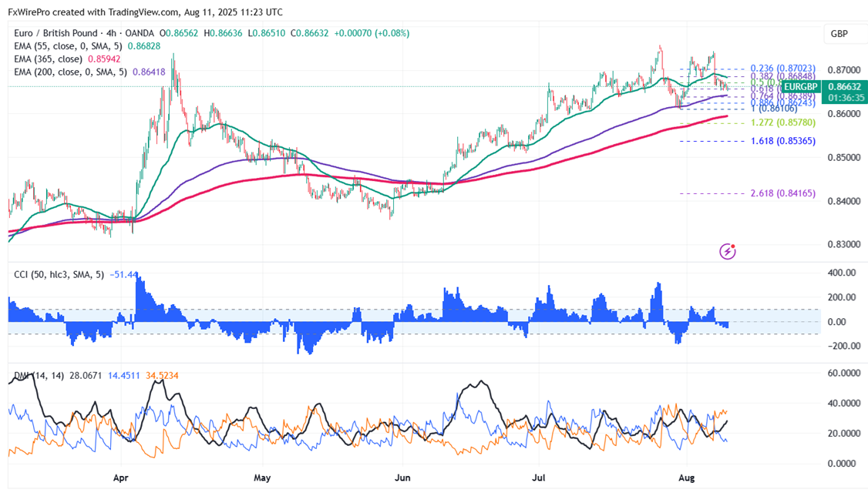Click the 0.764 (0.86389) Fibonacci level

[x=782, y=96]
